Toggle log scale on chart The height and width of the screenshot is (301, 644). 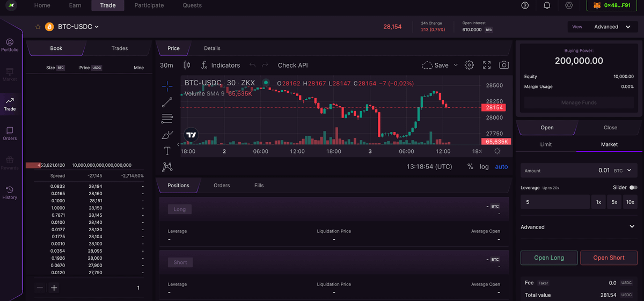(484, 166)
